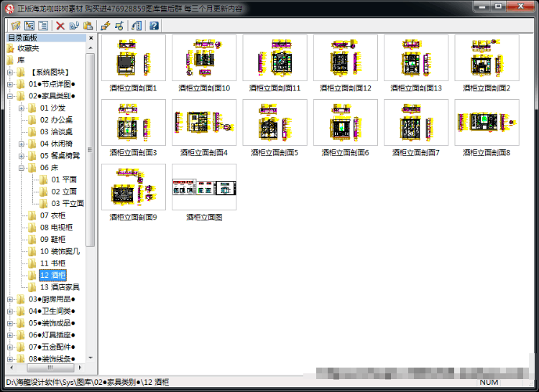
Task: Select the 收藏夹 favorites item
Action: [x=28, y=48]
